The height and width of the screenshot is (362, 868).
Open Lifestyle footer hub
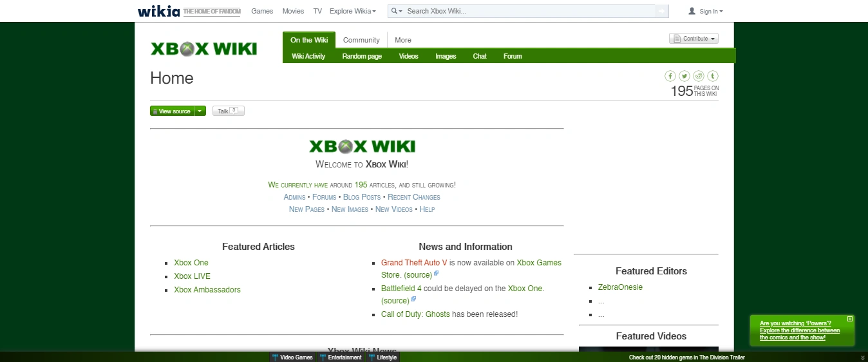(383, 357)
